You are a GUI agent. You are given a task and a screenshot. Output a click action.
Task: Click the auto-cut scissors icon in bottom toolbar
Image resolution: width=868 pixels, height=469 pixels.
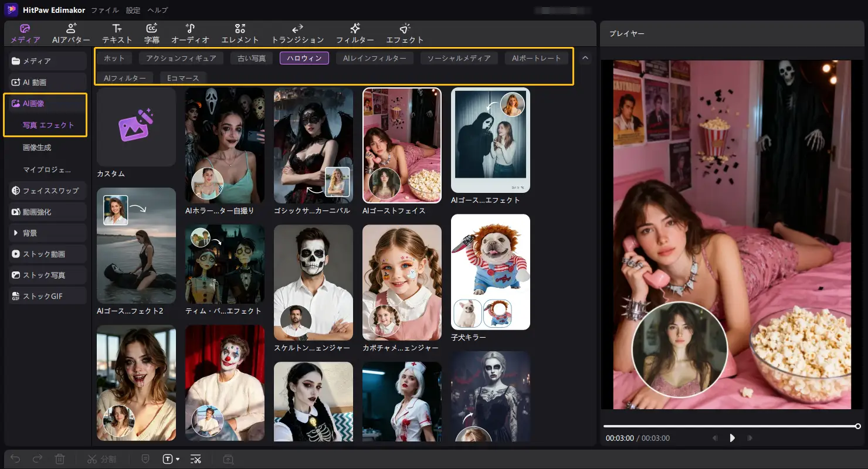pyautogui.click(x=196, y=459)
